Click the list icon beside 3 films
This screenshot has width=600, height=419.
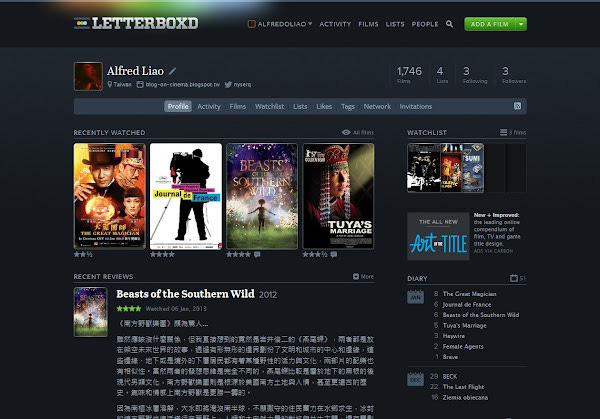503,132
